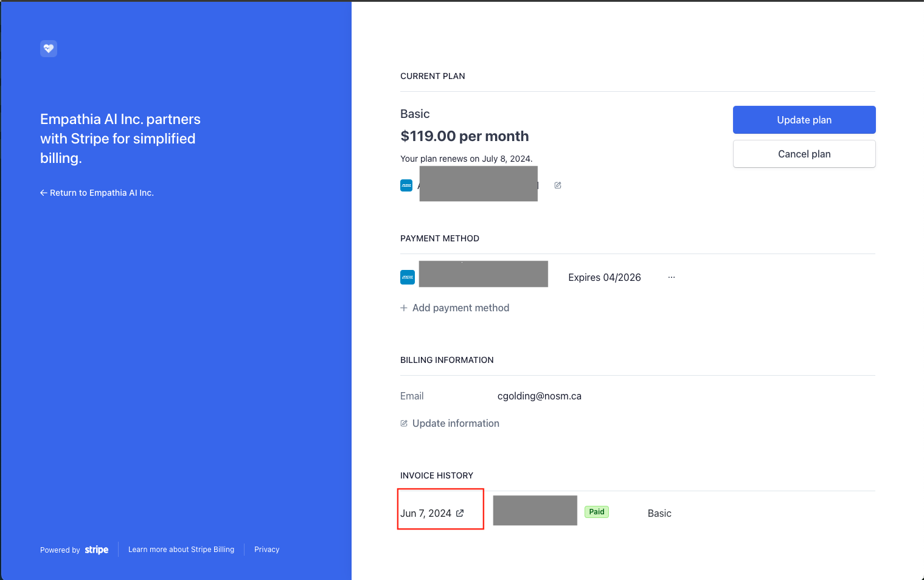Open the Jun 7, 2024 invoice link
Image resolution: width=924 pixels, height=580 pixels.
coord(432,513)
